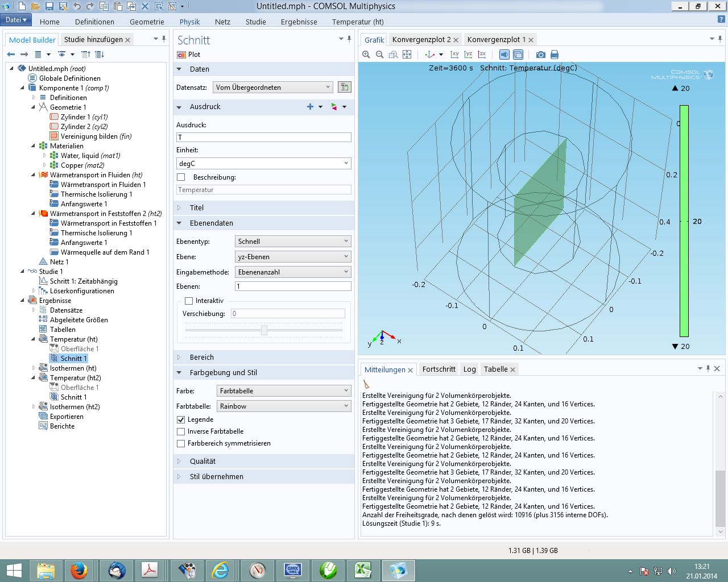The height and width of the screenshot is (582, 728).
Task: Enable the Interaktiv checkbox
Action: (x=189, y=301)
